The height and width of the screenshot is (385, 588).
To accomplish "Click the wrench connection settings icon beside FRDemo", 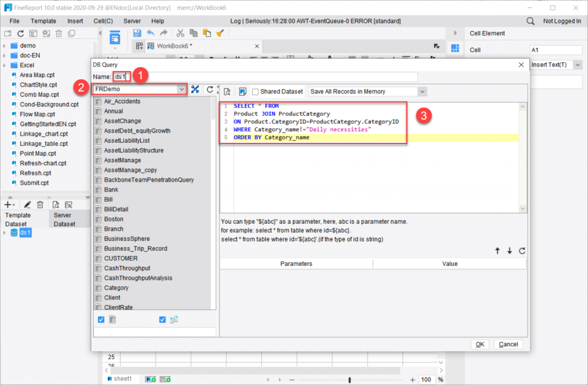I will (195, 89).
